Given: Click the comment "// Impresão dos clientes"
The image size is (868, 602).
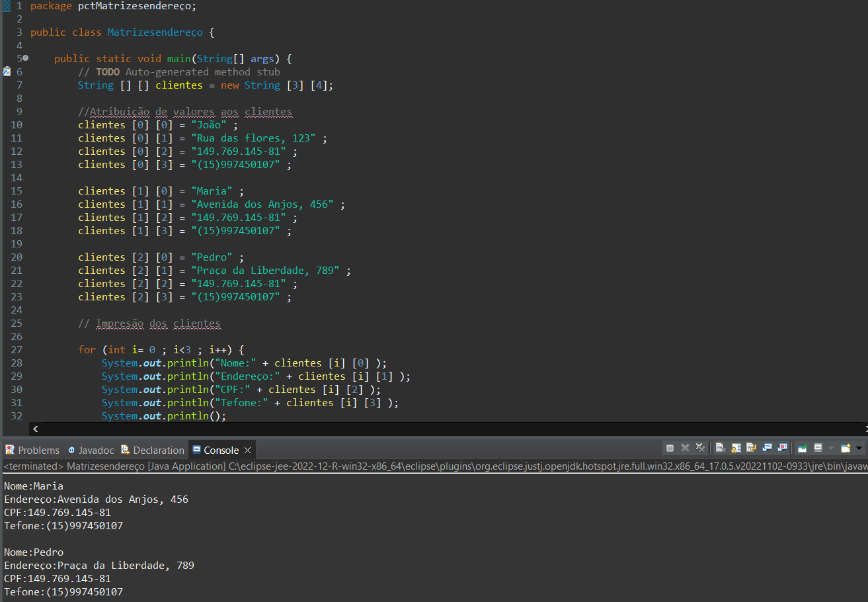Looking at the screenshot, I should 149,323.
